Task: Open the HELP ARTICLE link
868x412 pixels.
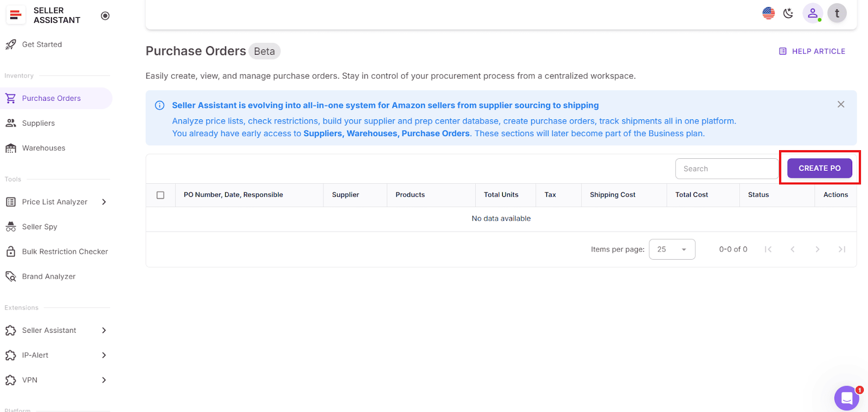Action: 812,51
